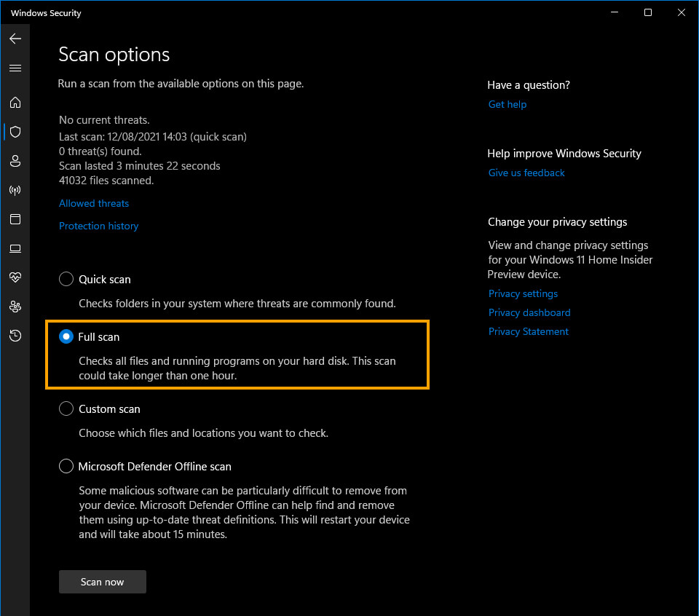Open the Protection history link

[98, 226]
